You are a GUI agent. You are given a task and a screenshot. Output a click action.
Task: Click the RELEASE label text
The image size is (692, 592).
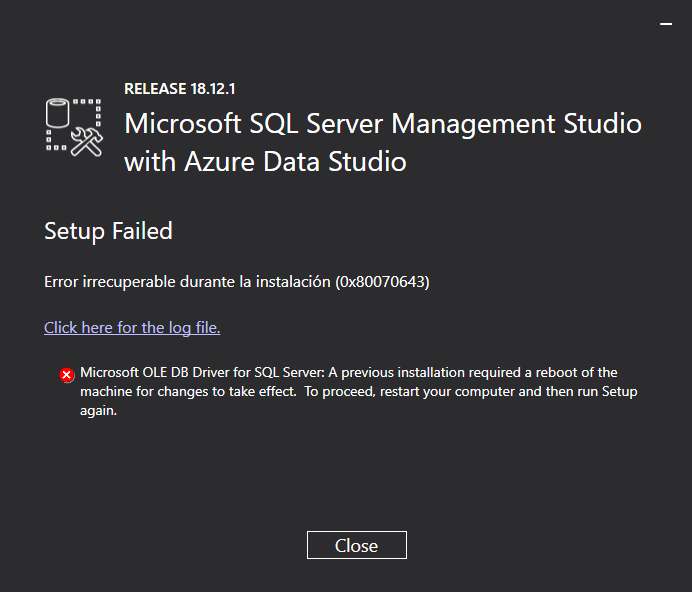(155, 89)
